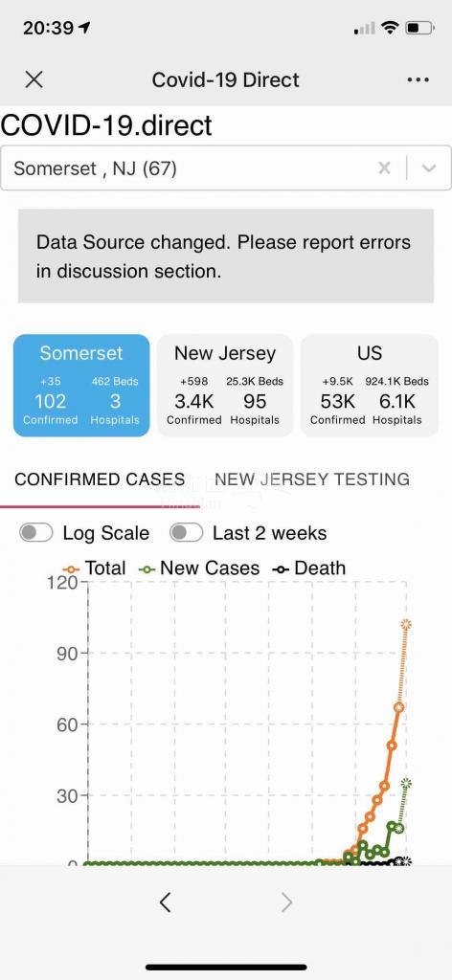
Task: Open the Somerset, NJ (67) search box
Action: tap(188, 168)
